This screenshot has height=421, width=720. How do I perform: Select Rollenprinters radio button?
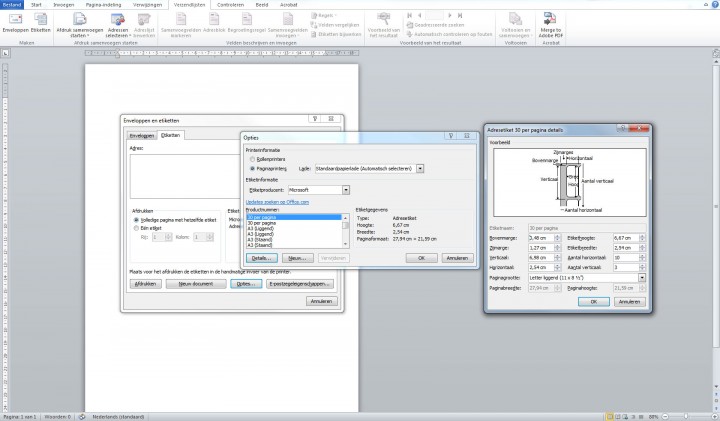(x=251, y=159)
